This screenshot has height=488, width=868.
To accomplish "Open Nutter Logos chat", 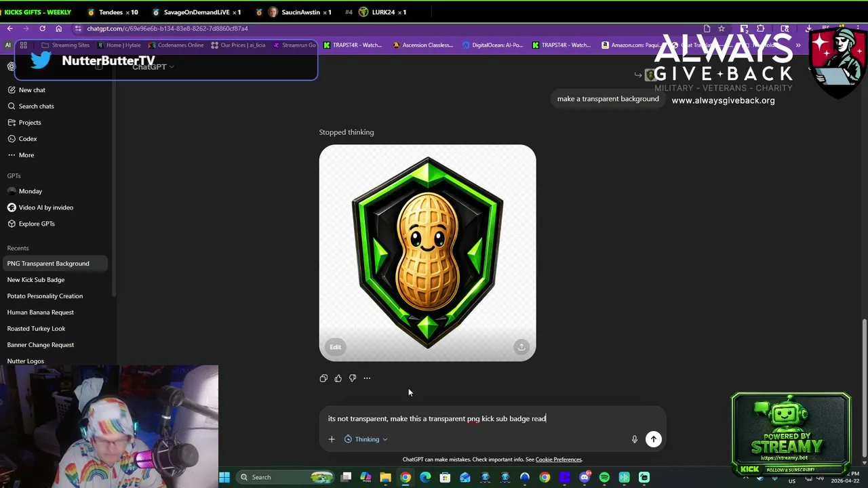I will 54,361.
